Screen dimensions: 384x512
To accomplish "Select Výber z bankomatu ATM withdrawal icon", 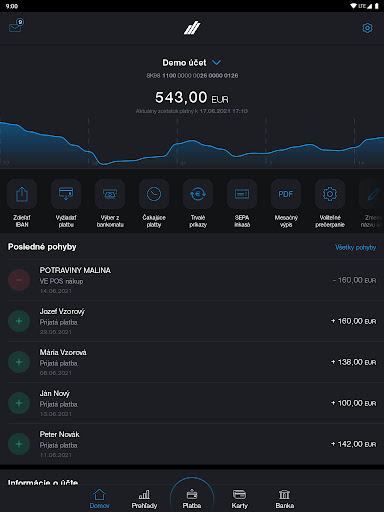I will (110, 194).
